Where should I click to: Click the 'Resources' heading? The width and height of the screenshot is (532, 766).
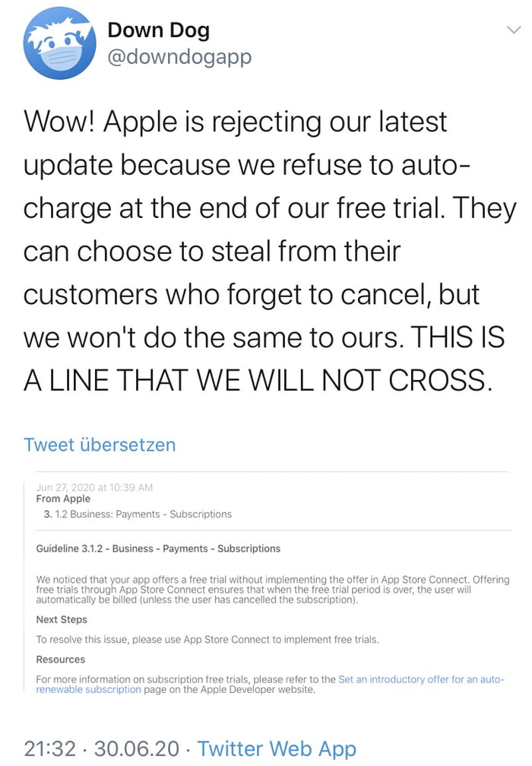(61, 659)
